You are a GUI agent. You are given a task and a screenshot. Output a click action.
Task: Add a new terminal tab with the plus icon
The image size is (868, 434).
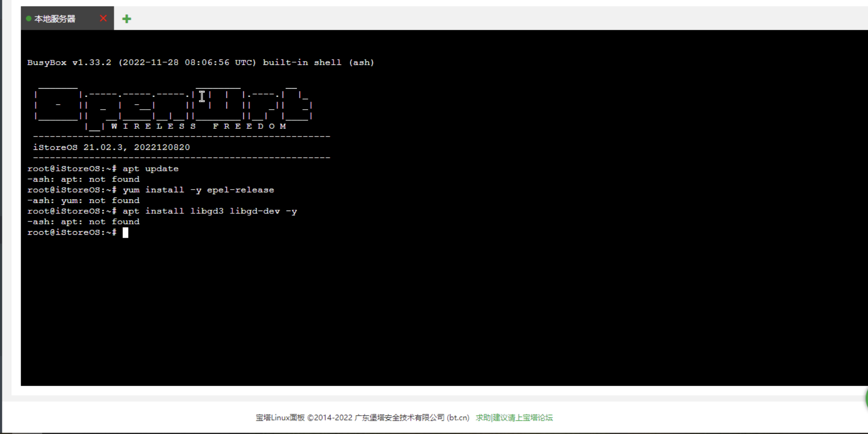coord(127,19)
